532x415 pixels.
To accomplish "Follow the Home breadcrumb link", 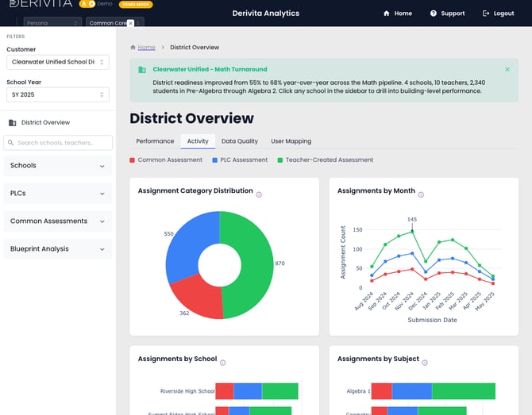I will click(x=147, y=48).
